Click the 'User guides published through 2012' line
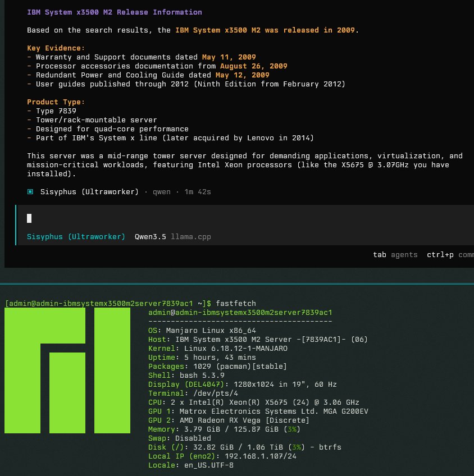 [x=186, y=84]
